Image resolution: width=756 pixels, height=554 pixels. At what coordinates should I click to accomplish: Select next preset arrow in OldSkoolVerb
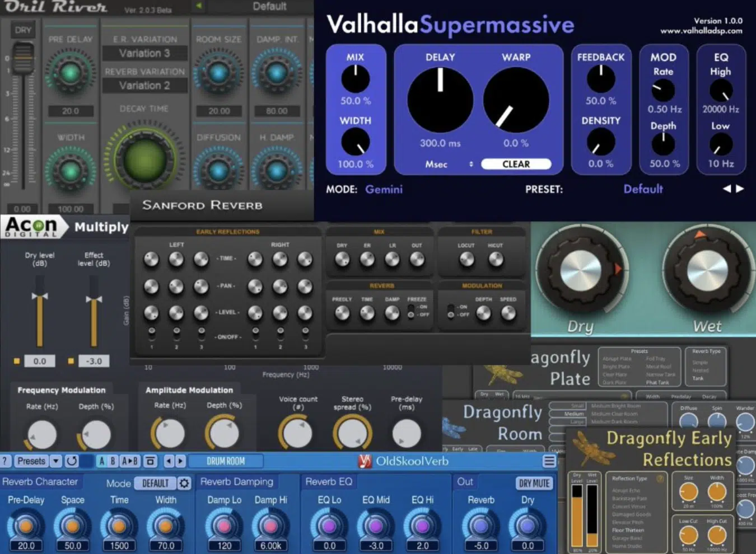[180, 461]
